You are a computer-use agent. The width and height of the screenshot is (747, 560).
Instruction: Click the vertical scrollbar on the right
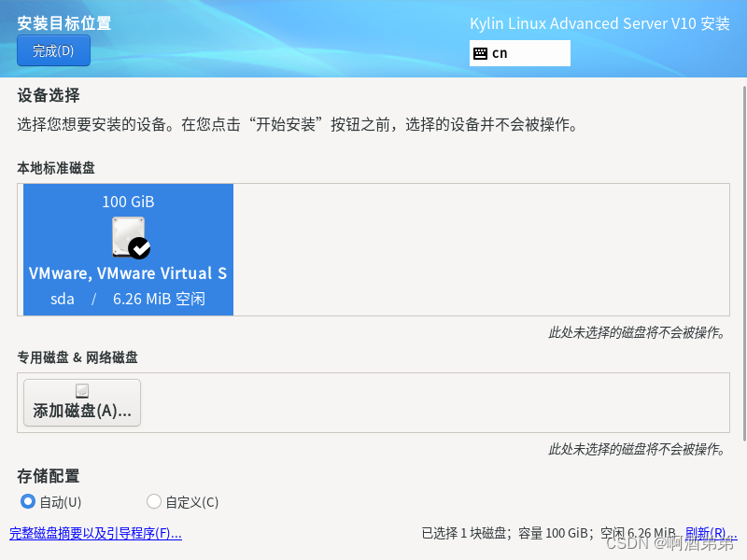pyautogui.click(x=744, y=263)
